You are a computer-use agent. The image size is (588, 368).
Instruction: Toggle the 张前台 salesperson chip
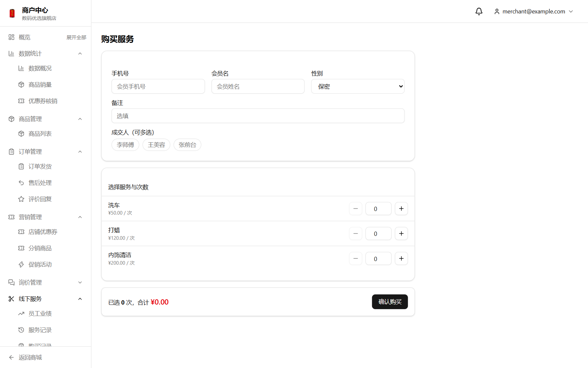click(x=188, y=145)
